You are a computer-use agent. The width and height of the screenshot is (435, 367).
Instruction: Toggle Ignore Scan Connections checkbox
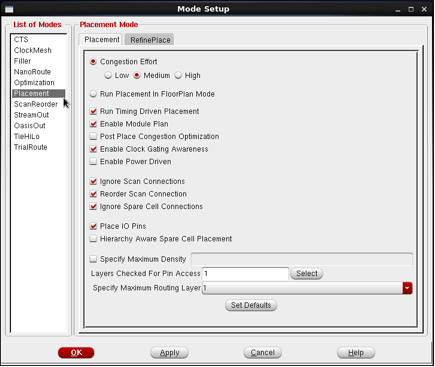coord(93,181)
